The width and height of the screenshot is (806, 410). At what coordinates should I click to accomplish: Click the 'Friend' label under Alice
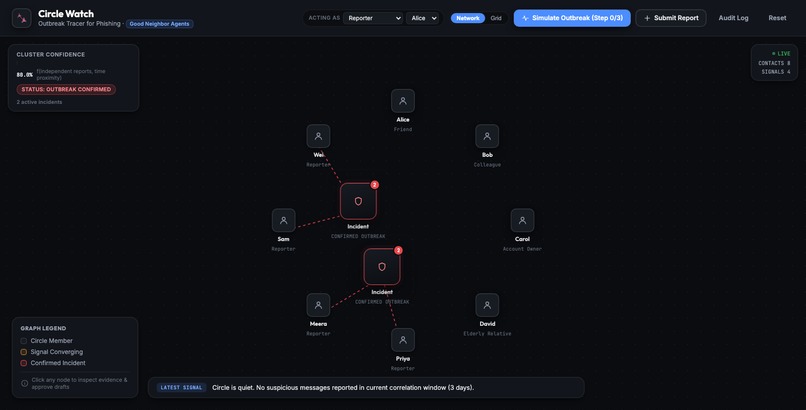coord(403,129)
